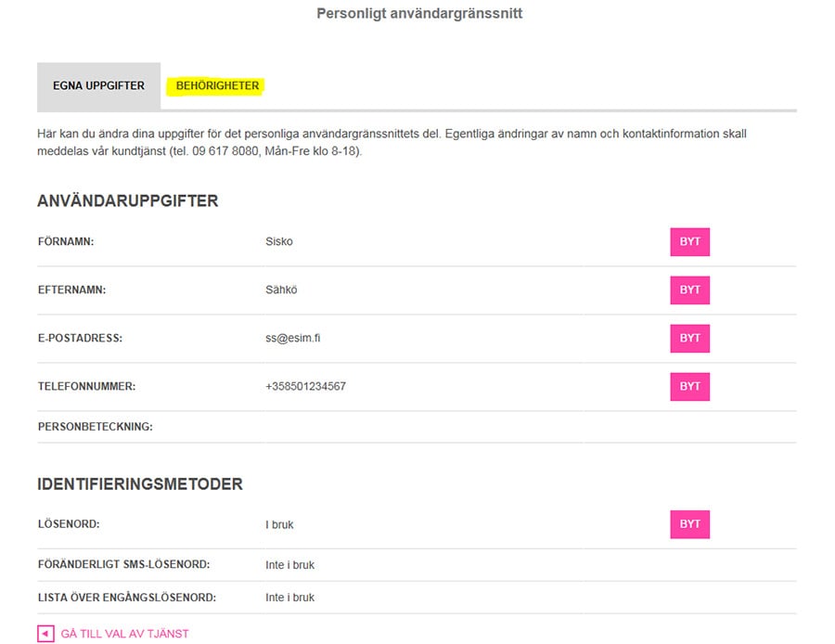Click the Användaruppgifter section heading

coord(128,200)
